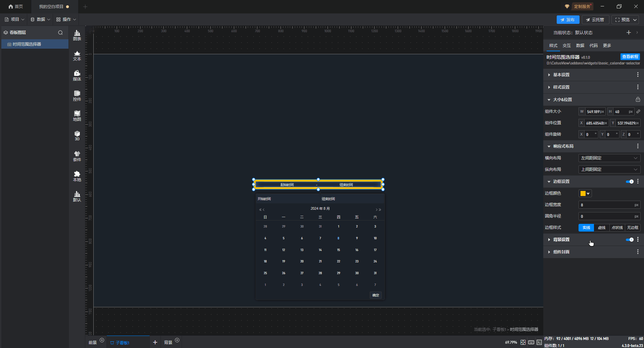
Task: Open the 横向布局 dropdown
Action: point(609,158)
